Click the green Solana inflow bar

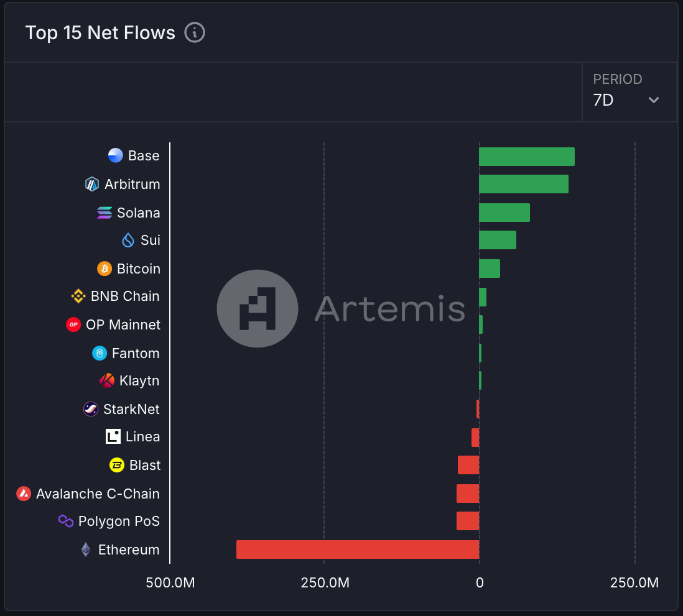504,213
